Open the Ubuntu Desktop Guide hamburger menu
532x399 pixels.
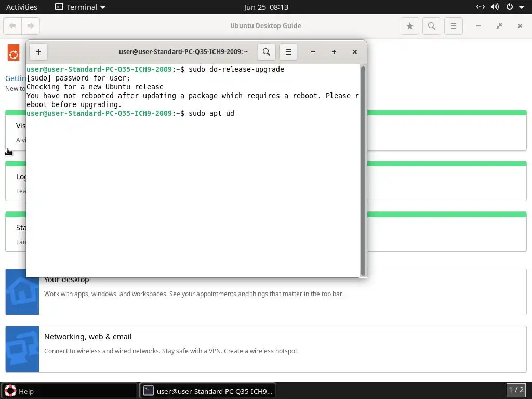(453, 26)
